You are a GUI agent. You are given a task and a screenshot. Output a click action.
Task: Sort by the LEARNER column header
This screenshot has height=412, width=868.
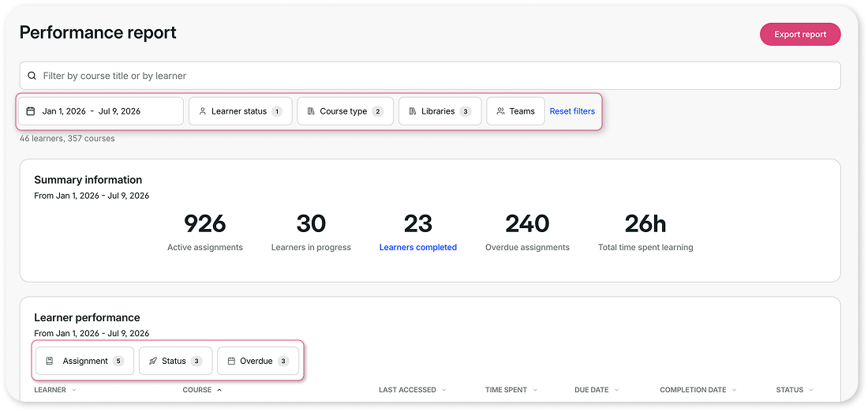[x=55, y=390]
